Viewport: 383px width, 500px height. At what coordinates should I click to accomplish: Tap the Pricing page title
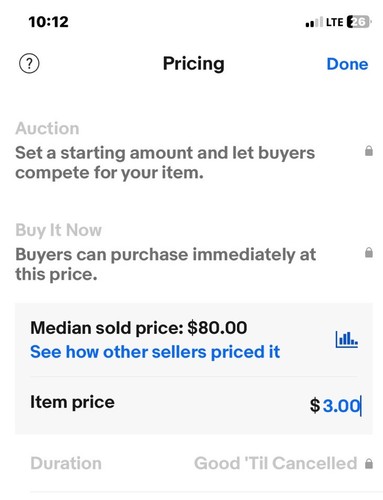pyautogui.click(x=193, y=64)
